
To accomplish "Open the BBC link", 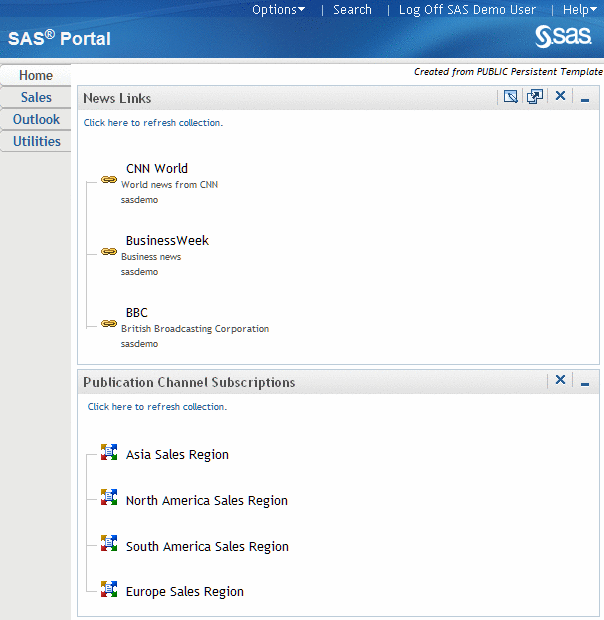I will 136,312.
